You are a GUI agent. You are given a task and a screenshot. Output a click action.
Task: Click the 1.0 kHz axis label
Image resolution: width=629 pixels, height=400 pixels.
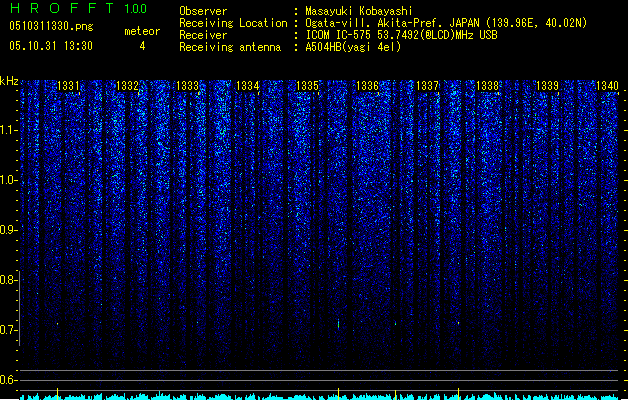point(8,180)
